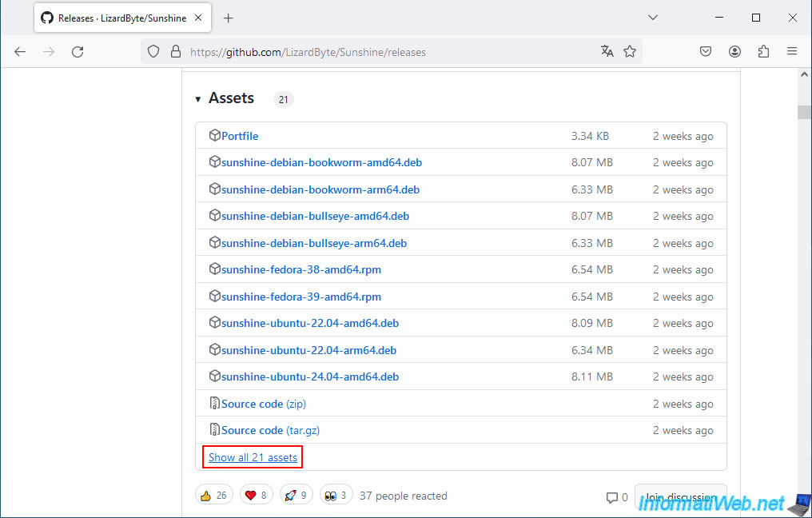812x518 pixels.
Task: Click the vertical scrollbar thumb
Action: coord(804,112)
